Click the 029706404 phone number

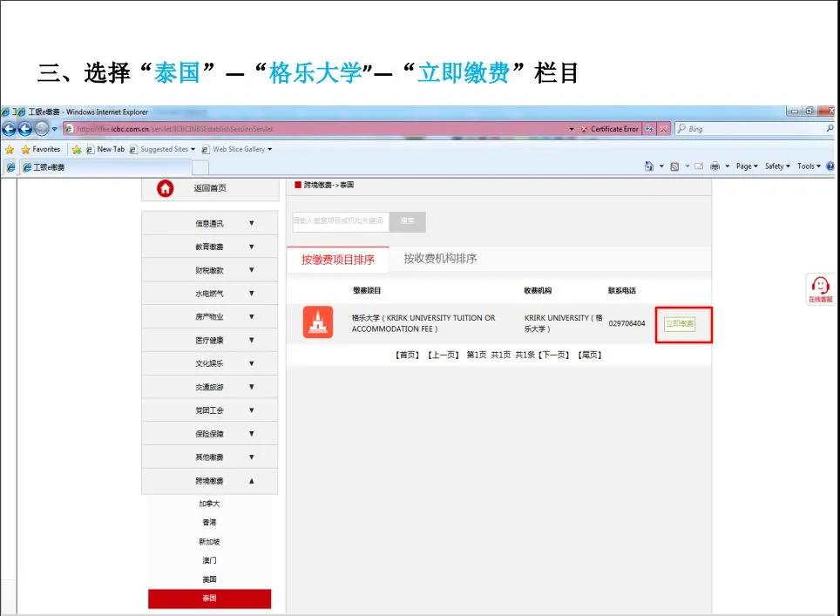[627, 323]
